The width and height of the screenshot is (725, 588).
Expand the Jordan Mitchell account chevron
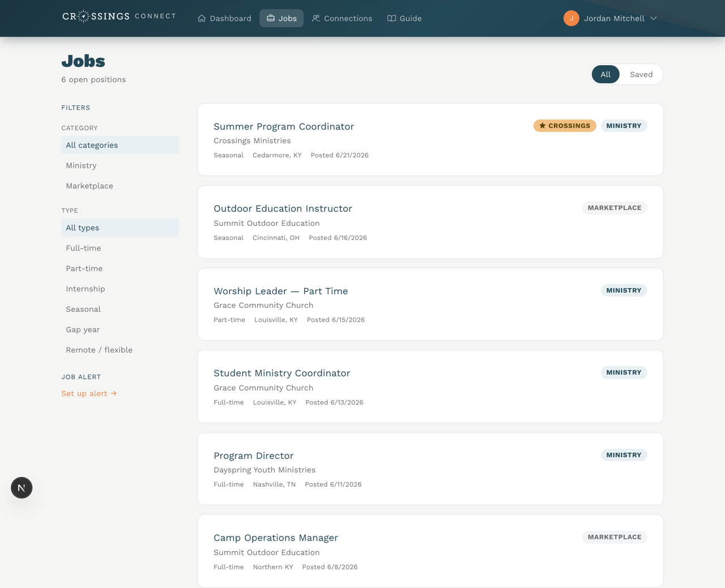click(654, 18)
